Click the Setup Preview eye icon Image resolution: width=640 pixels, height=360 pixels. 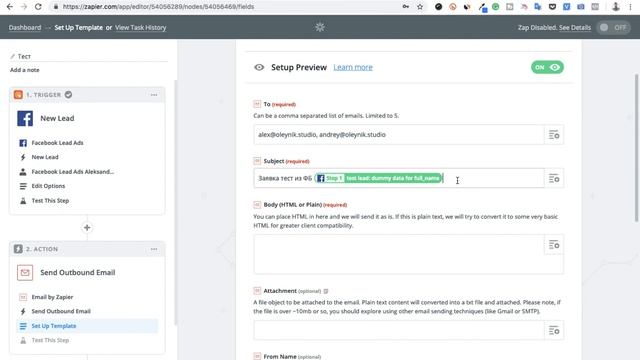pos(259,67)
